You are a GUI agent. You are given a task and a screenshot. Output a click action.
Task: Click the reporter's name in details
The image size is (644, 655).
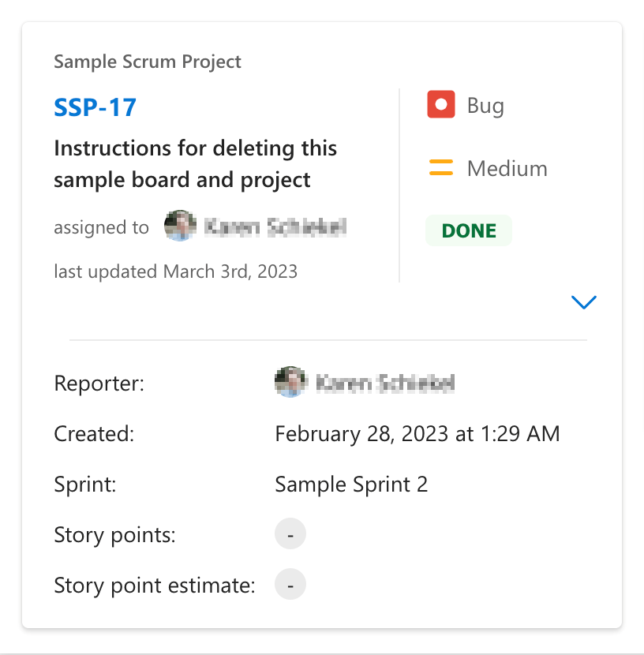[385, 384]
